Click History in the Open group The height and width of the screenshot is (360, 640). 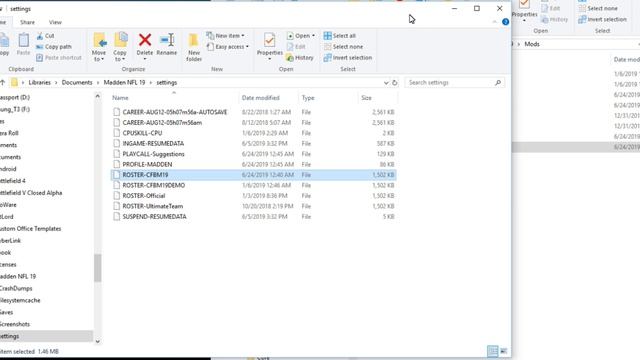click(x=300, y=58)
